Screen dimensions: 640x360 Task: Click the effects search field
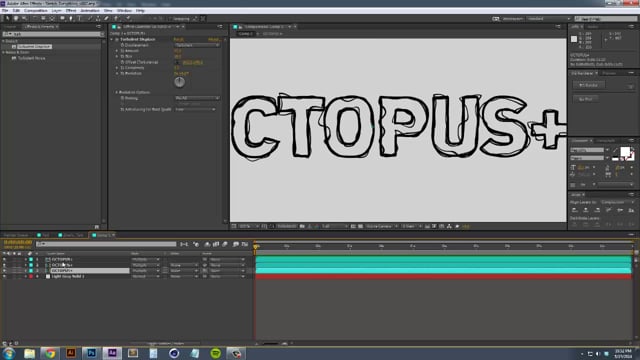coord(52,34)
